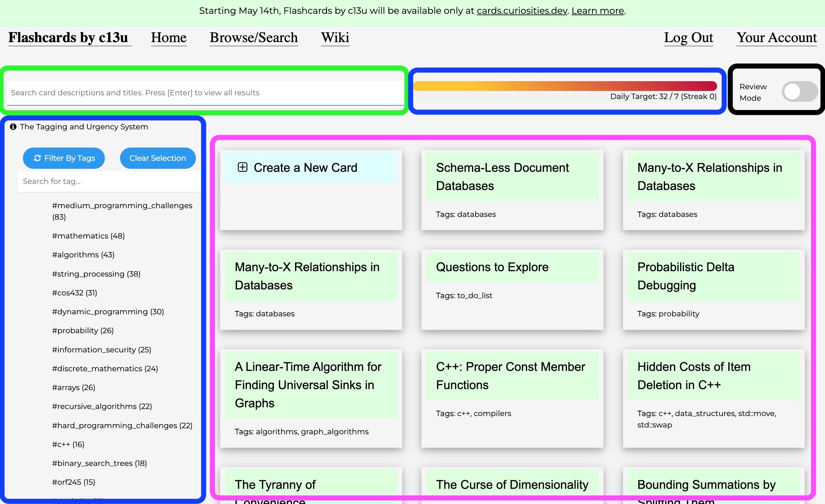Open The Tagging and Urgency System help text

(x=84, y=127)
